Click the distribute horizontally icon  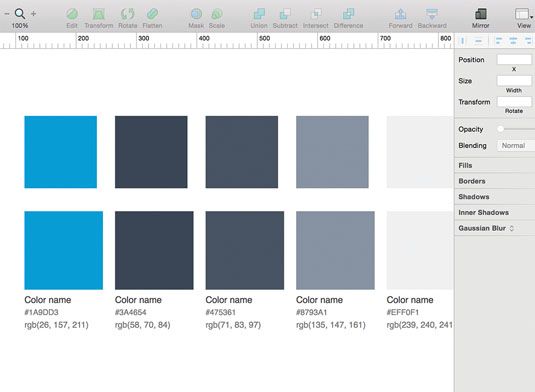point(462,41)
